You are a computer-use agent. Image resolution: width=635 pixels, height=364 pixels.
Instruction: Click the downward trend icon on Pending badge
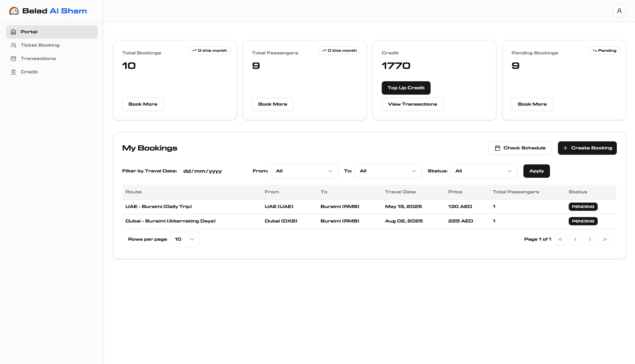click(595, 50)
